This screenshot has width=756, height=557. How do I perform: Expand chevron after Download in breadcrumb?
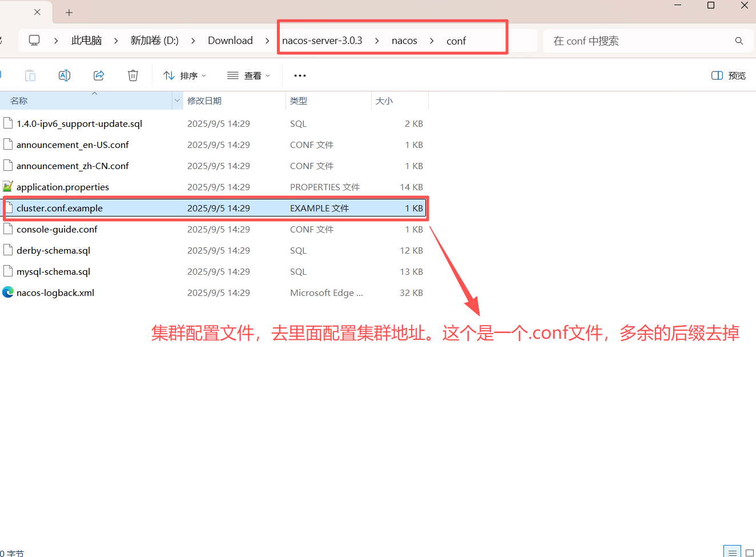267,41
